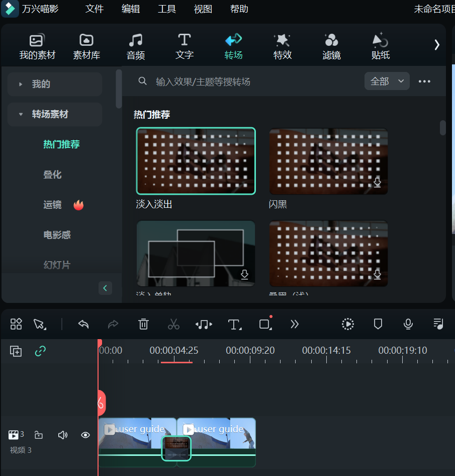The width and height of the screenshot is (455, 476).
Task: Click the crop icon in the toolbar
Action: 265,324
